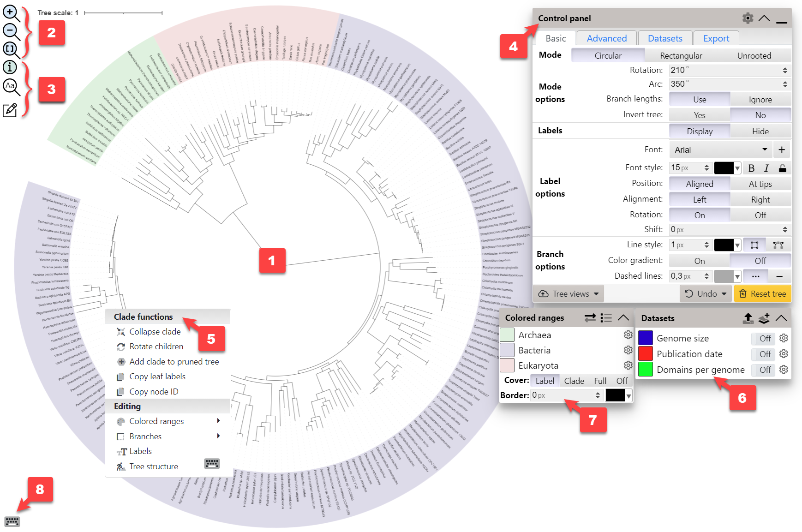This screenshot has height=532, width=802.
Task: Open Control panel settings gear
Action: pos(748,18)
